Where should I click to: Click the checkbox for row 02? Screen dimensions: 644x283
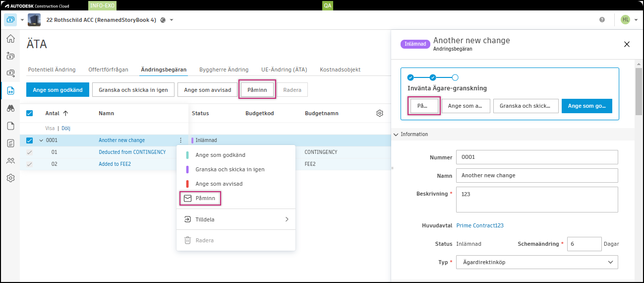[x=29, y=164]
